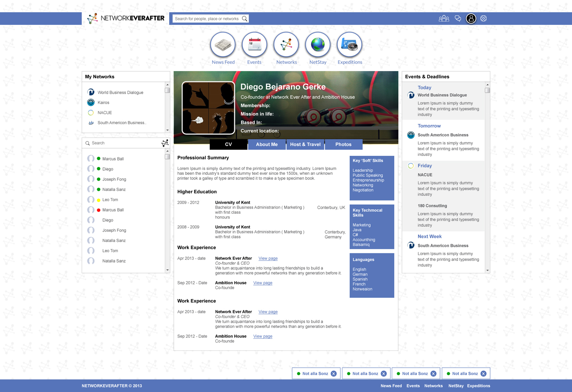Click the user profile icon in header
This screenshot has width=572, height=392.
(x=471, y=18)
